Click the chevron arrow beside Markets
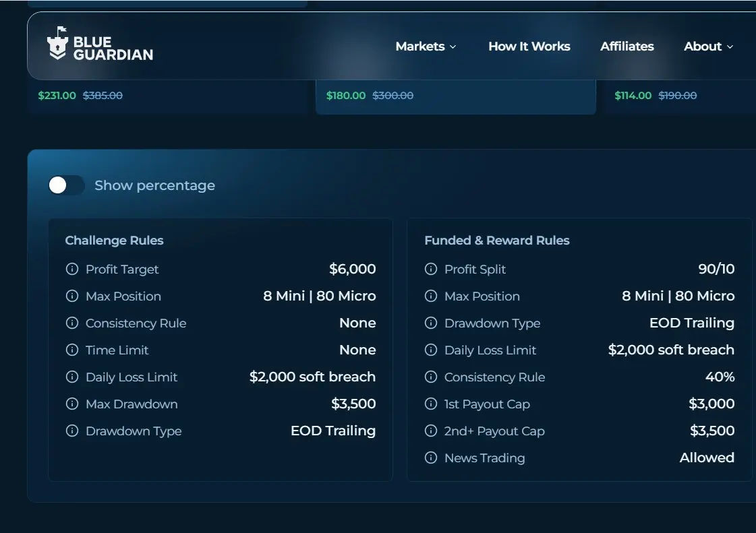 [453, 46]
